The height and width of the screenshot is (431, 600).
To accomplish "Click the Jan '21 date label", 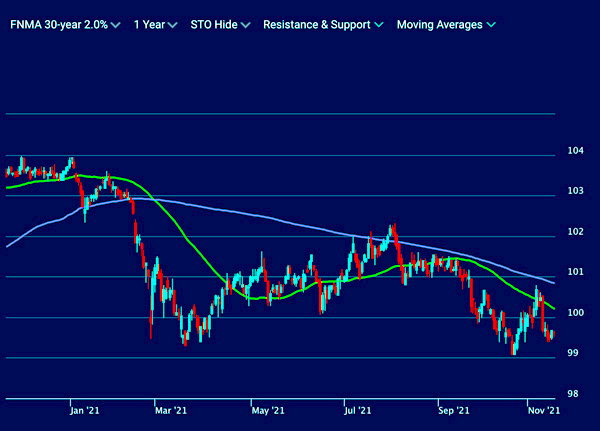I will point(84,410).
